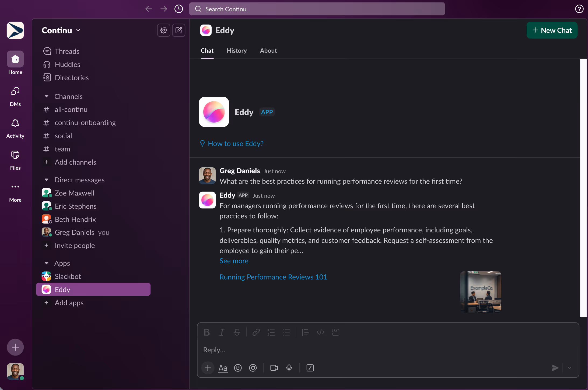Toggle bold formatting in reply toolbar
Viewport: 588px width, 390px height.
(x=206, y=332)
